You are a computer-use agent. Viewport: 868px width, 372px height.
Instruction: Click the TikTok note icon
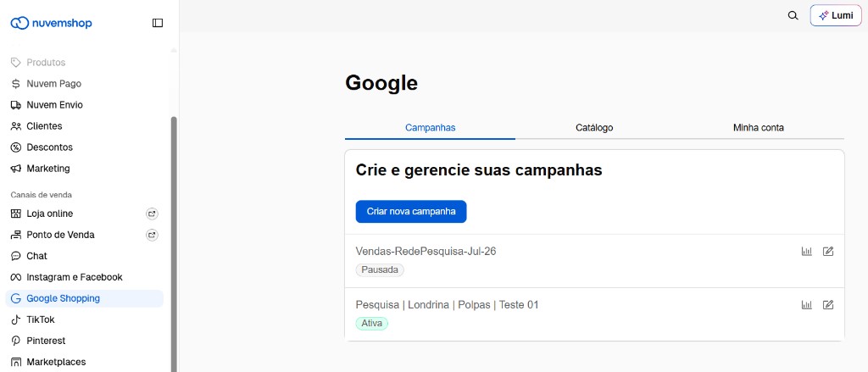tap(16, 319)
